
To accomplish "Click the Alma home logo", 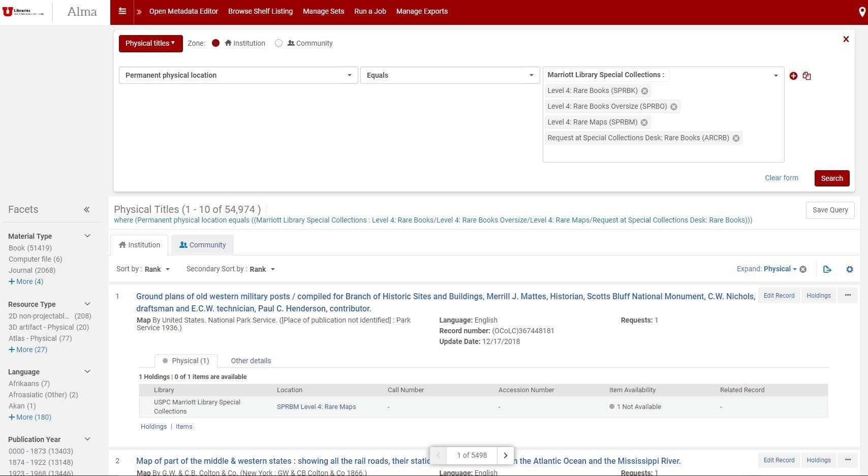I will (x=82, y=12).
